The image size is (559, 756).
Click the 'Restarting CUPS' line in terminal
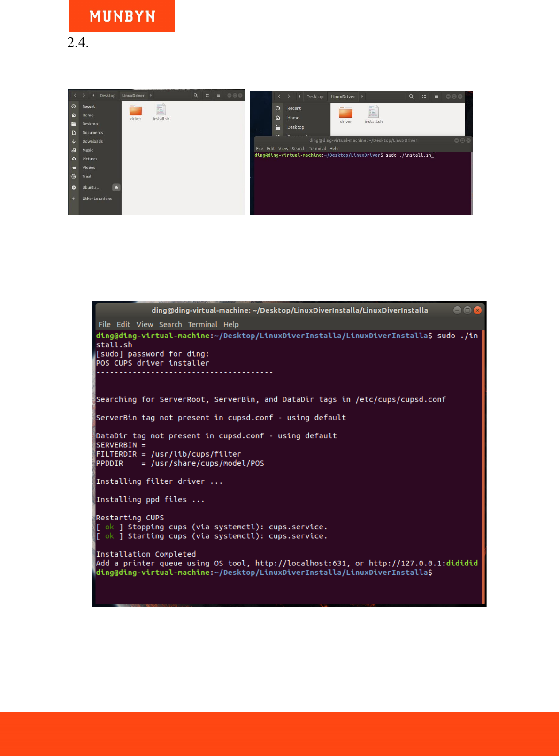pyautogui.click(x=130, y=518)
